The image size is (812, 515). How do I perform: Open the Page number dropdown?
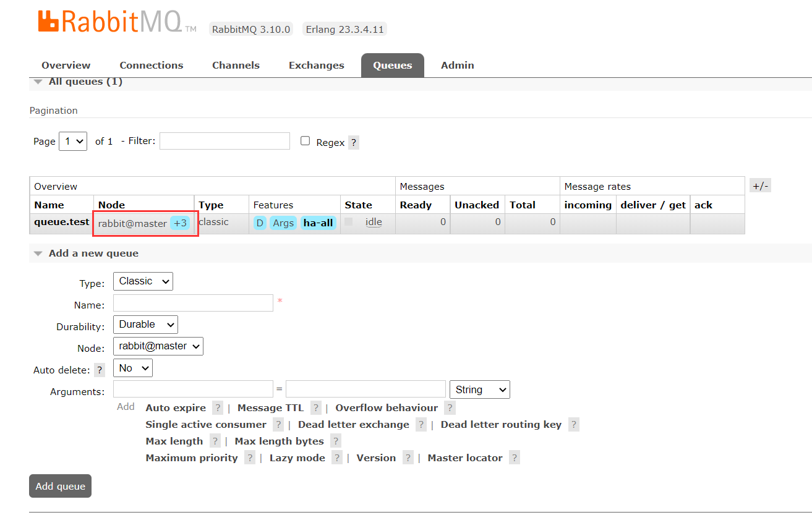(x=73, y=141)
